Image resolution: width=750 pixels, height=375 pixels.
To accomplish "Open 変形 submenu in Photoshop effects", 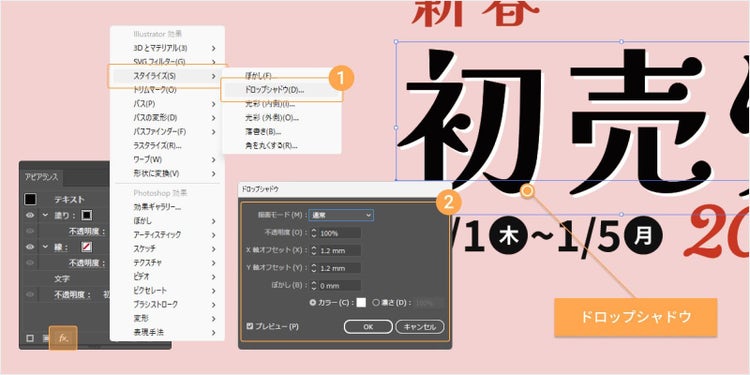I will click(x=167, y=318).
